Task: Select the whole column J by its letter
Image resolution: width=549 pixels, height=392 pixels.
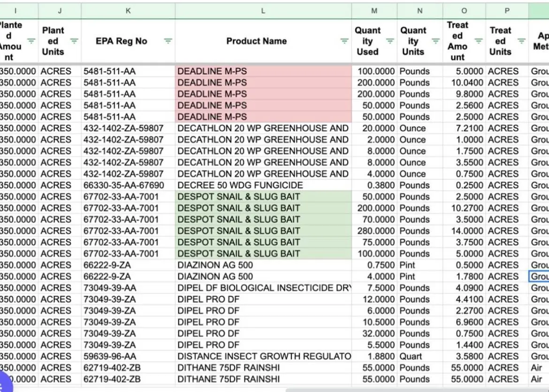Action: coord(60,11)
